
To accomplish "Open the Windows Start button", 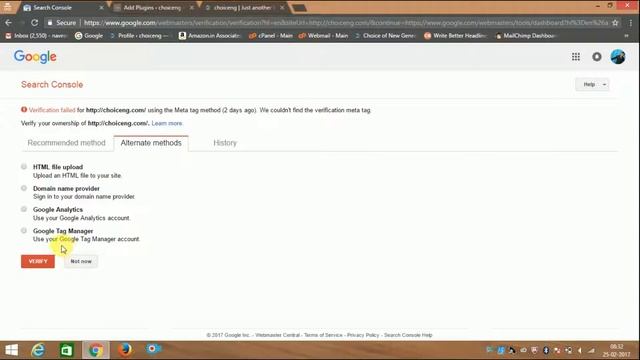I will point(11,350).
